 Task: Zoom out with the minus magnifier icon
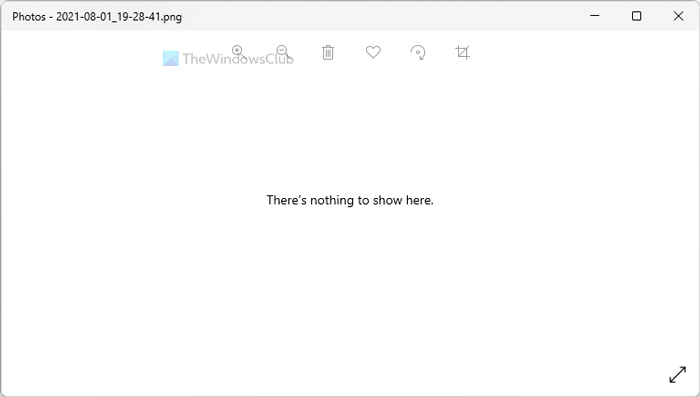click(x=283, y=52)
